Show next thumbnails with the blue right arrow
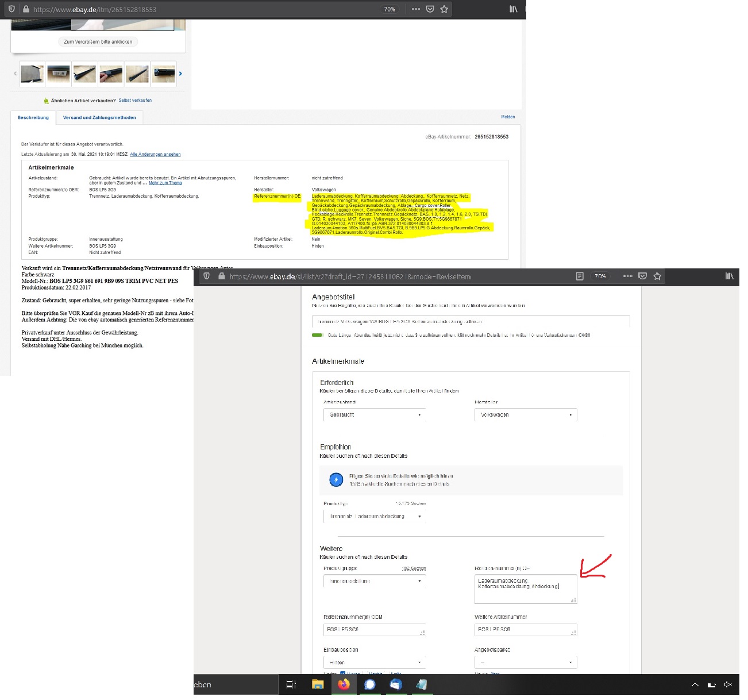 [180, 74]
